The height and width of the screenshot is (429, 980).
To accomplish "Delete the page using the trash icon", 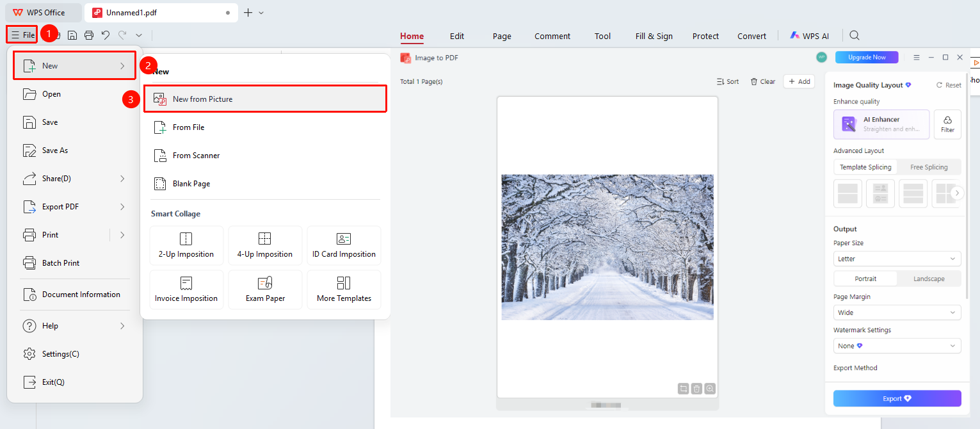I will pyautogui.click(x=697, y=388).
